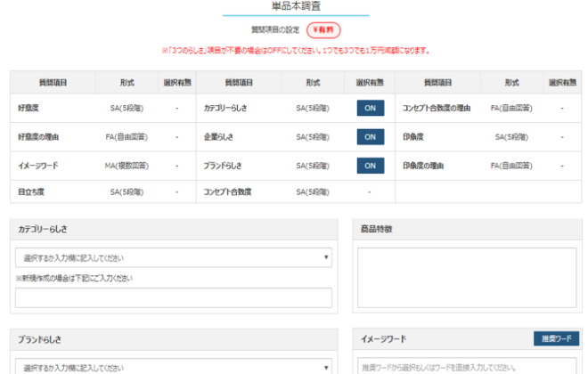588x374 pixels.
Task: Click the new-entry field under カテゴリーらしさ
Action: pos(173,298)
